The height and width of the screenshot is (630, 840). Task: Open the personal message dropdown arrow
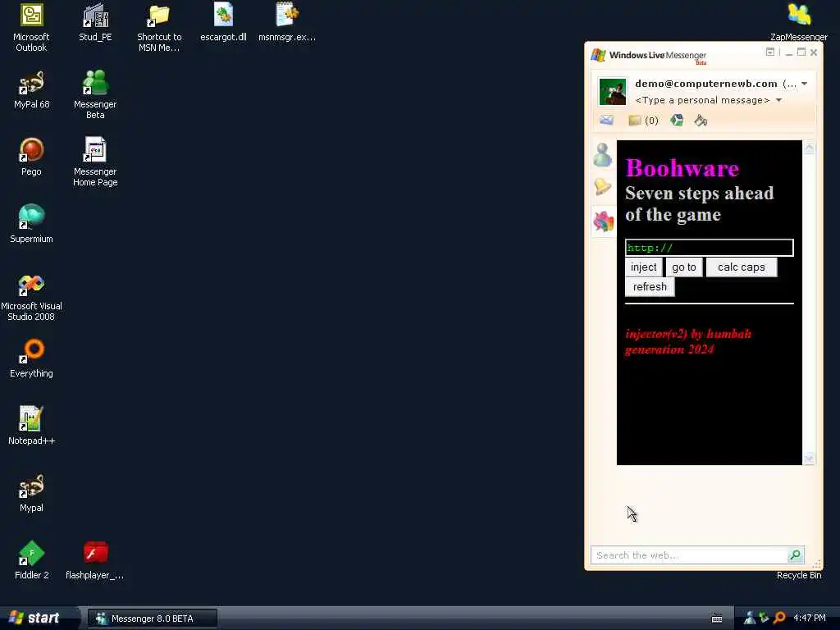point(779,100)
